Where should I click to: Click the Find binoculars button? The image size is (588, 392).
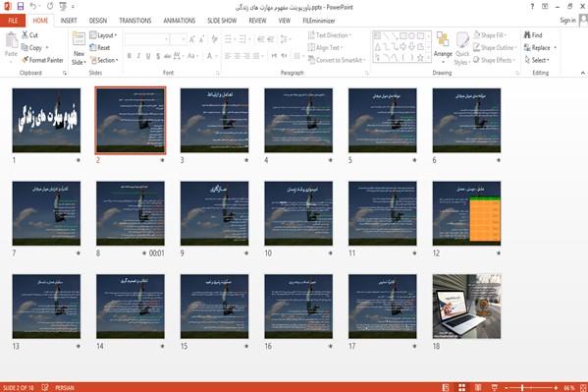coord(533,35)
